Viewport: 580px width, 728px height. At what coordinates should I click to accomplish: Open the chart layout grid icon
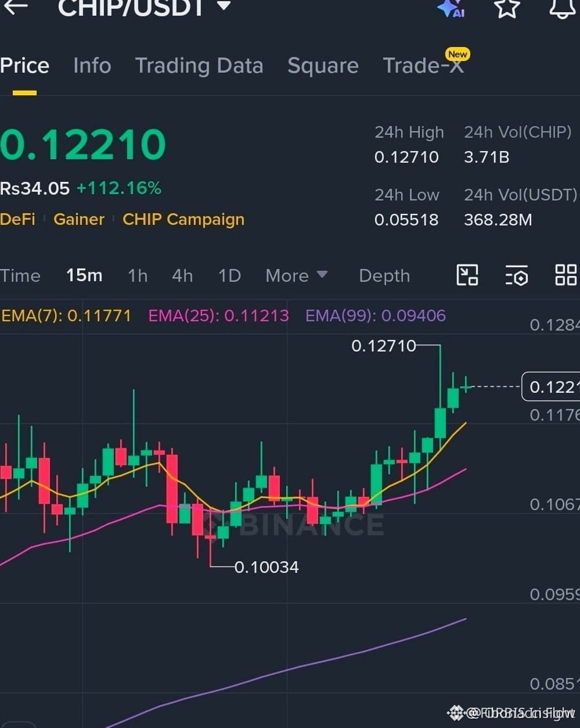point(565,275)
